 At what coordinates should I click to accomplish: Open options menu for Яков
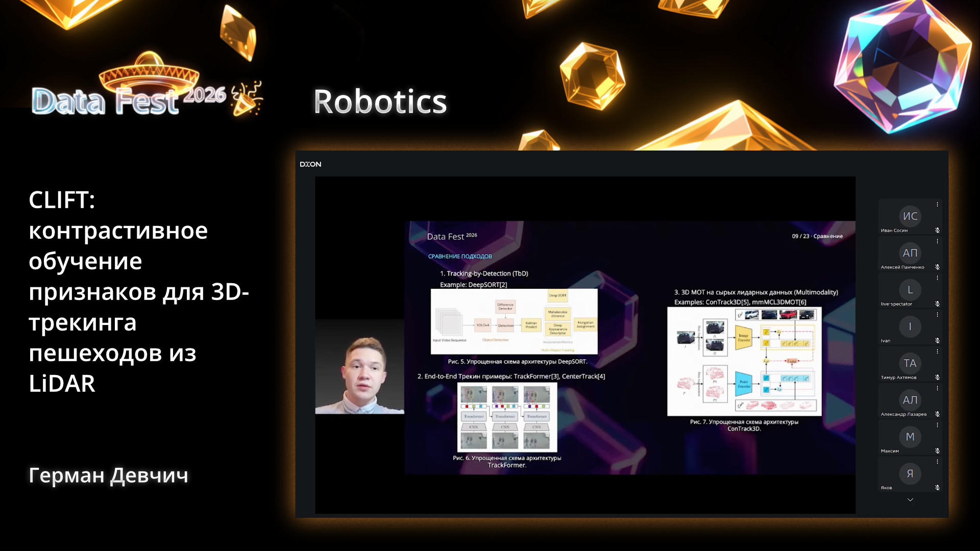coord(937,462)
